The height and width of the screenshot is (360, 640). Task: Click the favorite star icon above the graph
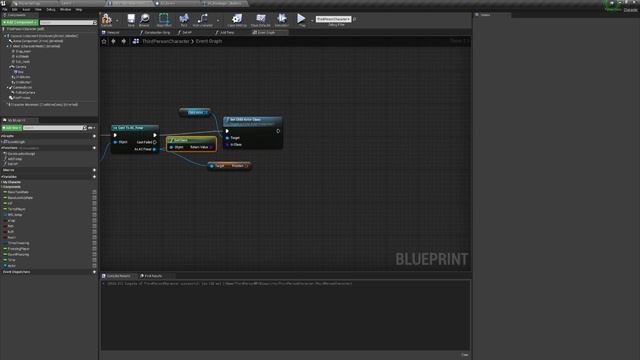(104, 41)
